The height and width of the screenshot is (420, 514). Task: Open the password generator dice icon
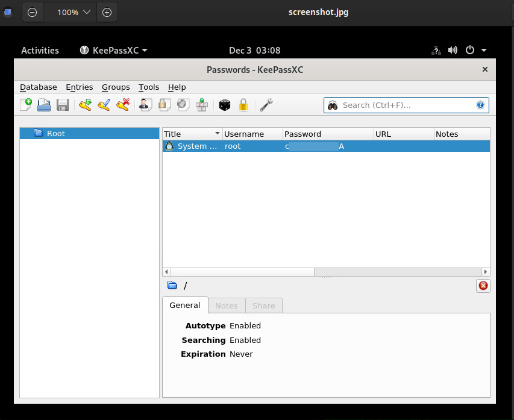click(x=225, y=105)
